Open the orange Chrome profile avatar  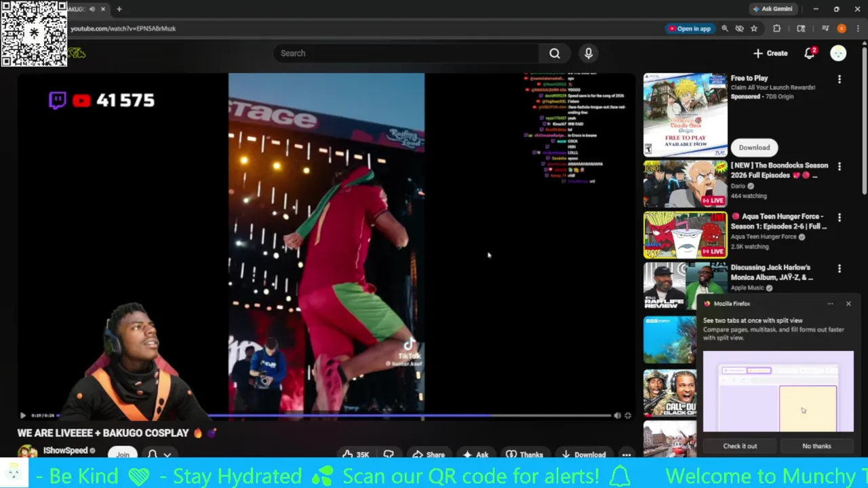pyautogui.click(x=842, y=28)
